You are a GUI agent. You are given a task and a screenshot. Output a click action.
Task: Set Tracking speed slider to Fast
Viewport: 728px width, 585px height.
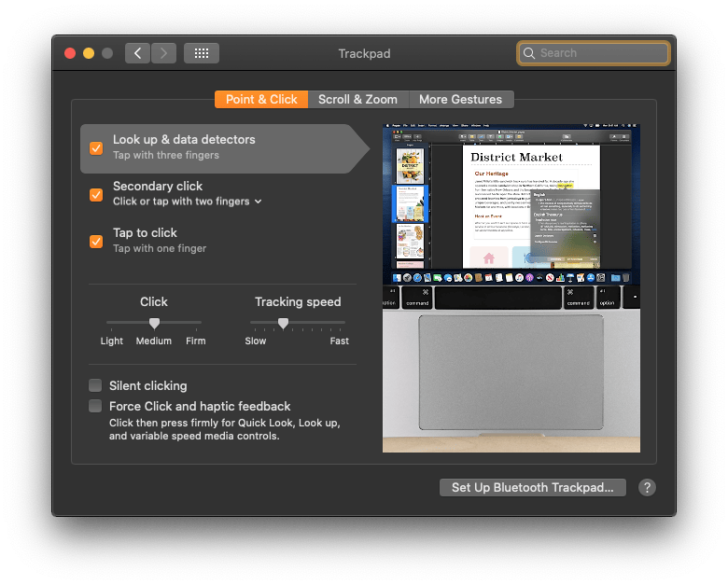(x=343, y=323)
